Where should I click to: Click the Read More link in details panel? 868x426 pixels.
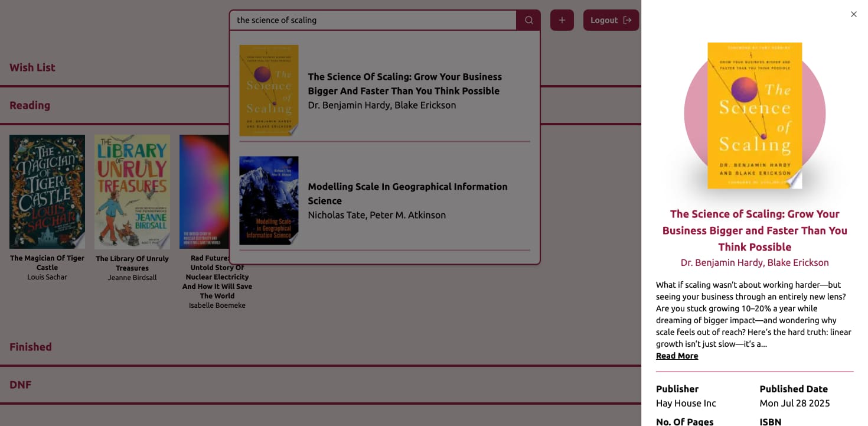pos(677,356)
